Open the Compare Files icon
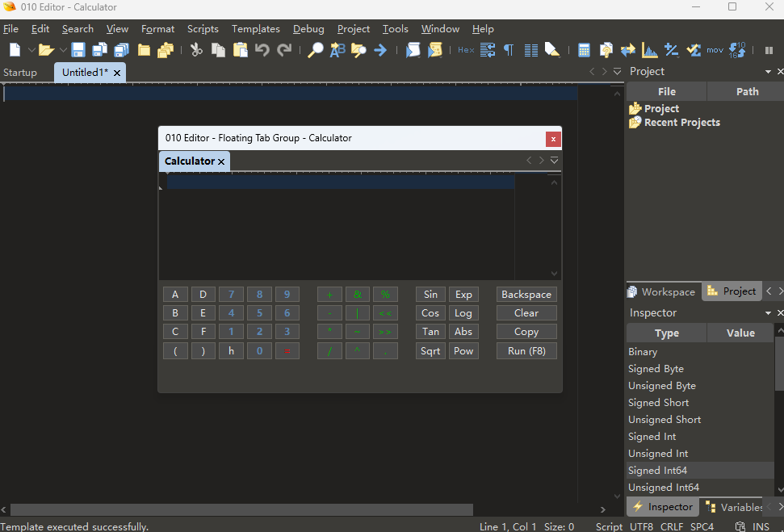 point(606,49)
